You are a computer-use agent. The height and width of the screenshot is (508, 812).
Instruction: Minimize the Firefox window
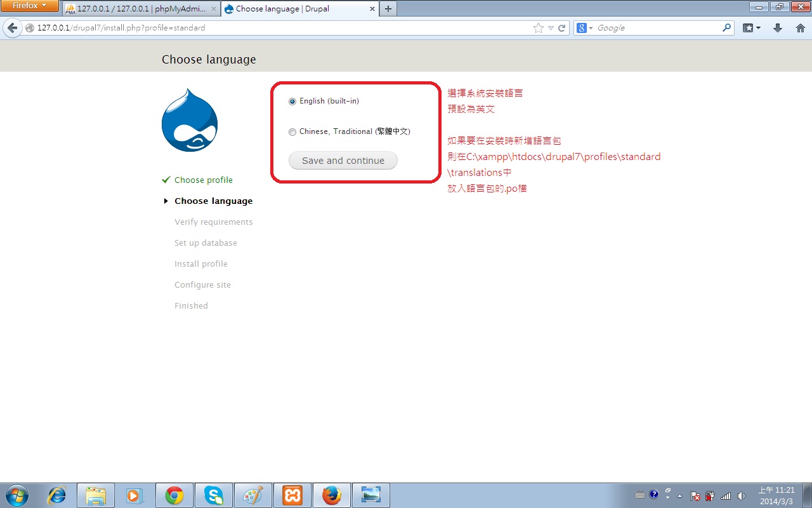(x=759, y=6)
